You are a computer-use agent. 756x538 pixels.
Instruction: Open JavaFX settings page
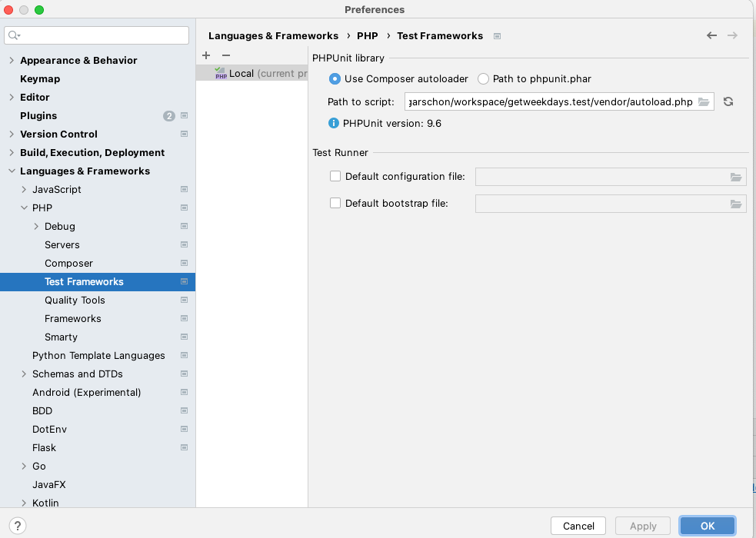pyautogui.click(x=48, y=484)
